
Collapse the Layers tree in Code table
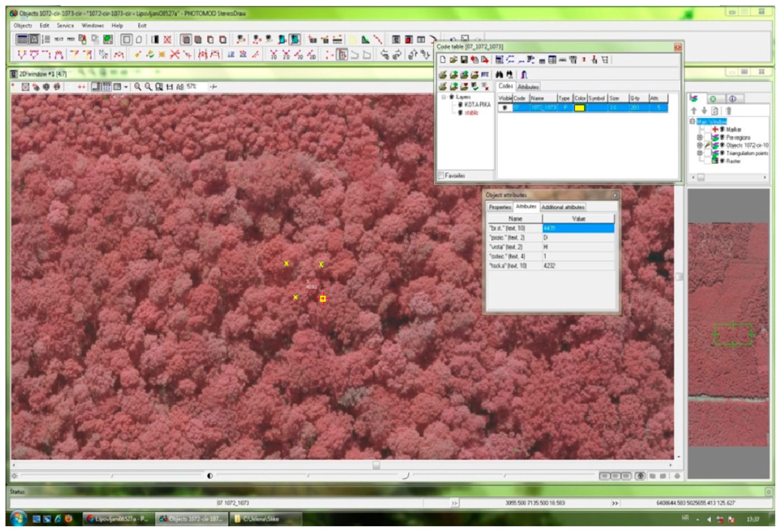(444, 97)
